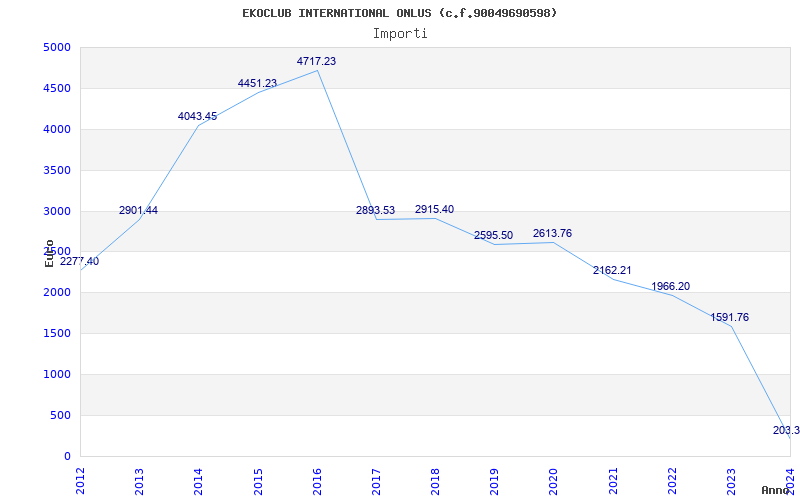
Task: Select the 2613.76 data label
Action: [x=553, y=233]
